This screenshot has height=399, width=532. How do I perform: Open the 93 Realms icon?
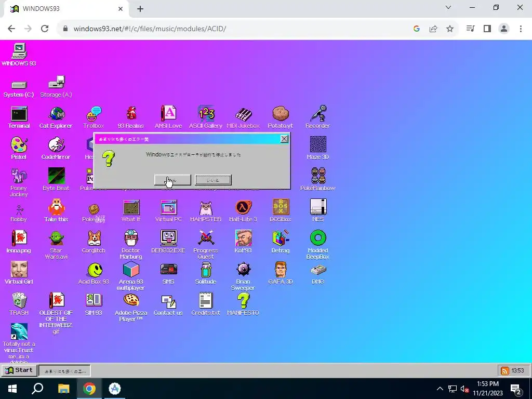pyautogui.click(x=131, y=117)
